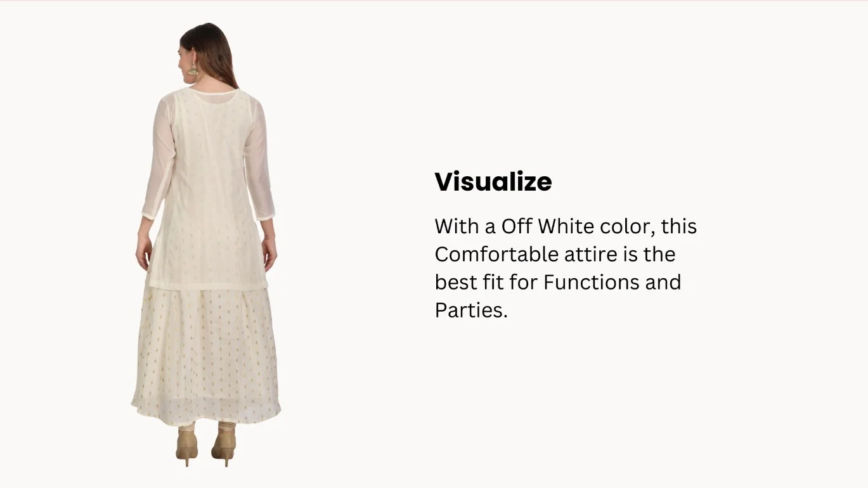Click the word "Parties." on the last line
This screenshot has width=868, height=488.
(x=471, y=310)
